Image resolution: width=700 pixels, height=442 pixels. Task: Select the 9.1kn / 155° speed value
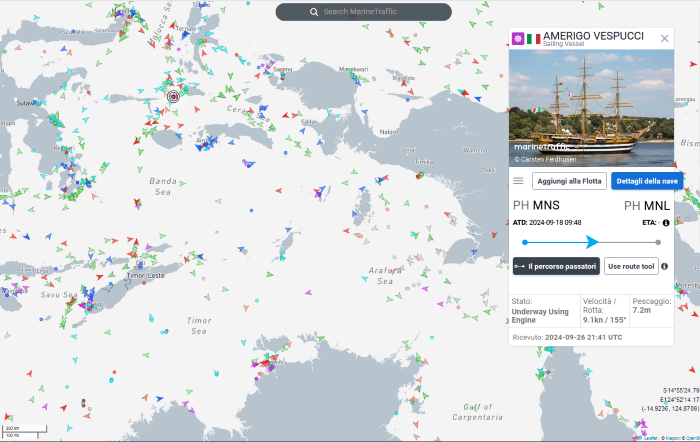pyautogui.click(x=604, y=320)
